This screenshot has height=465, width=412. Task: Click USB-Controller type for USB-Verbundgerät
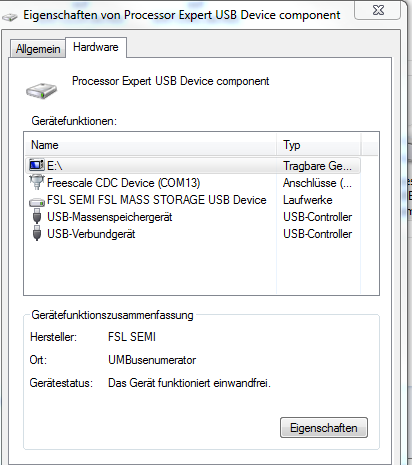tap(317, 234)
